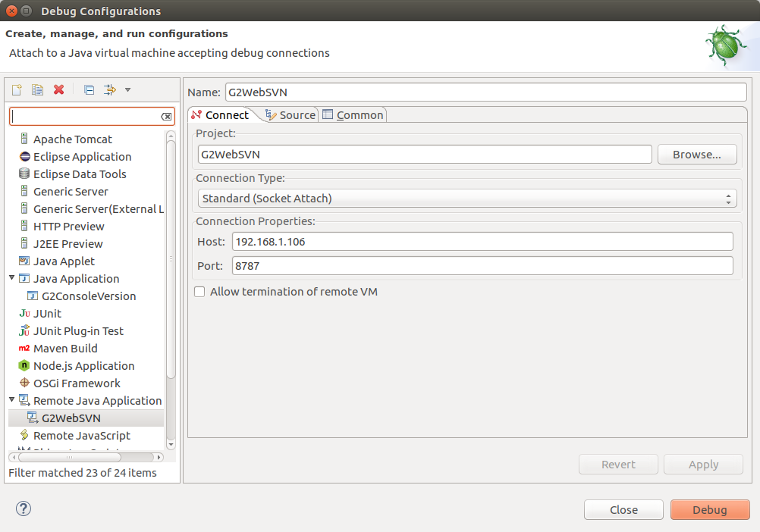Switch to the Connect tab

pos(221,114)
